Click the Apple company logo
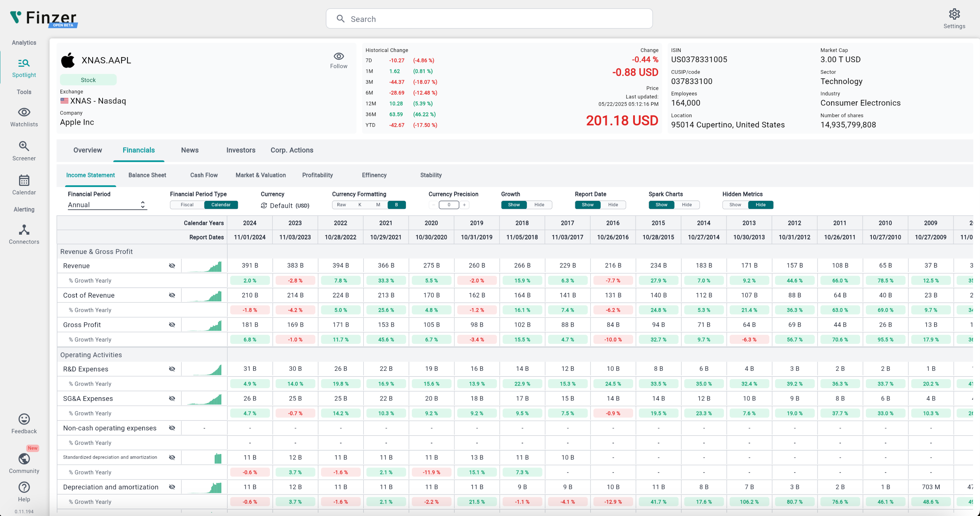 click(x=68, y=60)
